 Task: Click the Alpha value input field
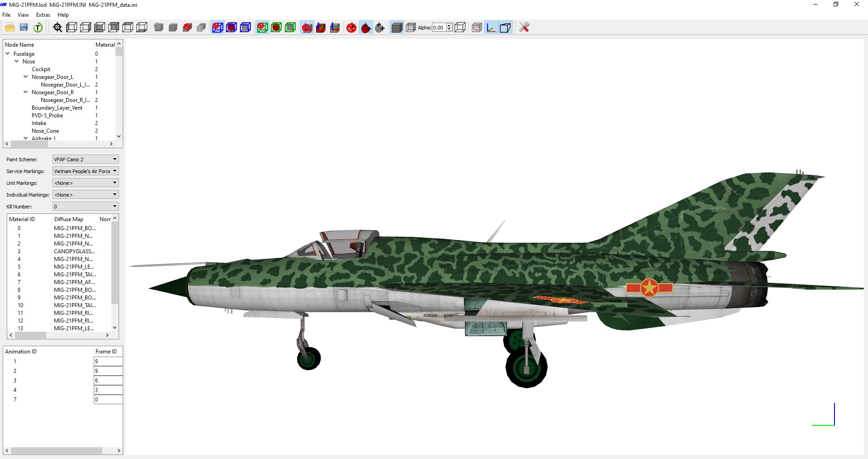[439, 28]
